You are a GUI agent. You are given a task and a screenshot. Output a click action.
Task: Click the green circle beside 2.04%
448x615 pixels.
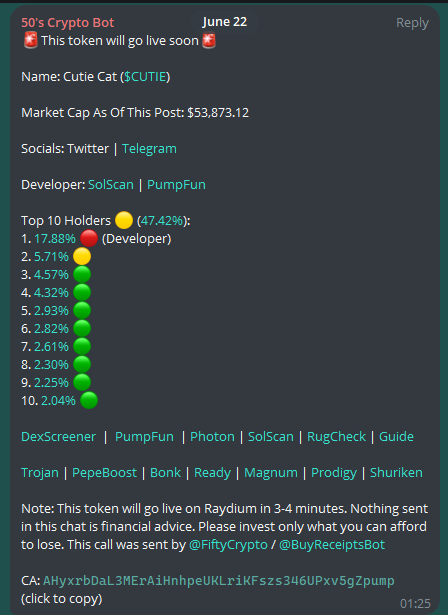click(89, 401)
